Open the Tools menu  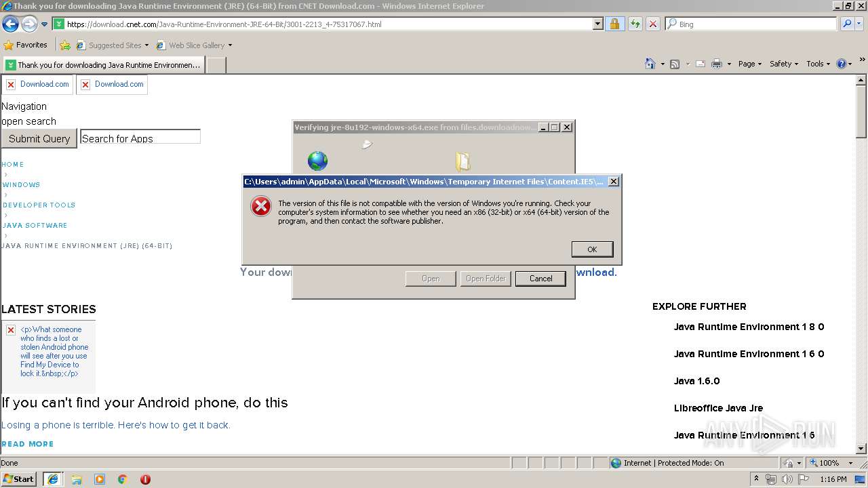pos(818,64)
